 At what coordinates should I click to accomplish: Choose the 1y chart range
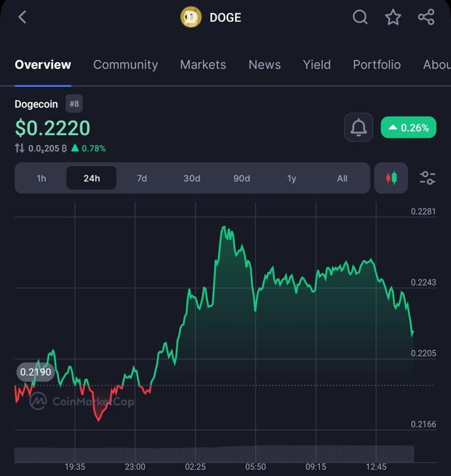click(292, 178)
